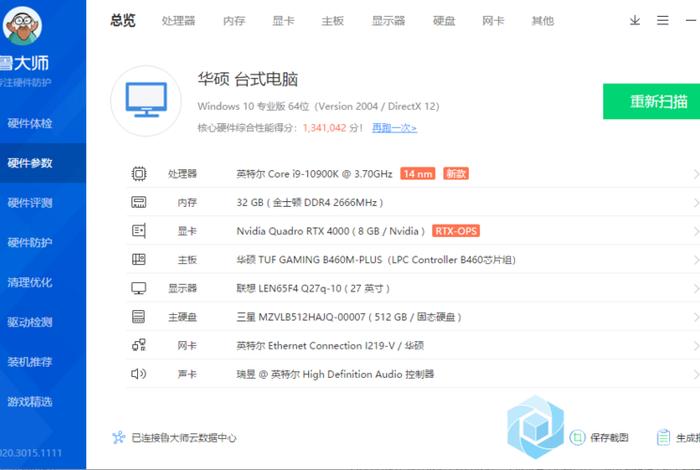Open the 主板 tab

click(x=333, y=21)
